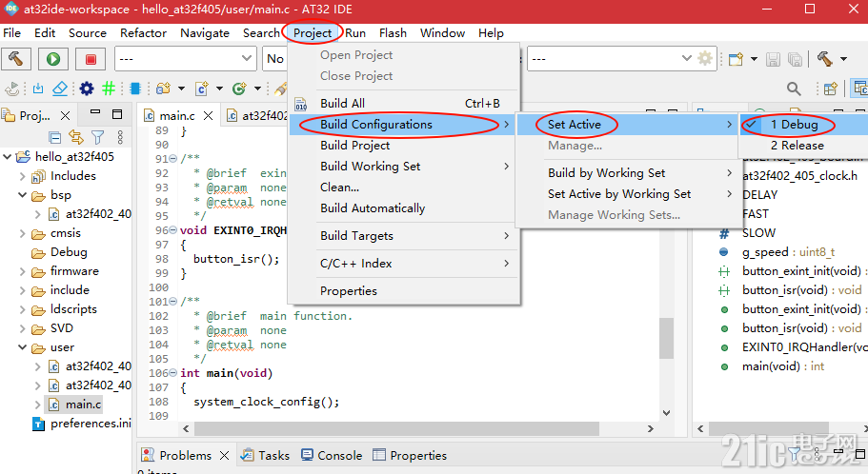Switch to the main.c editor tab
This screenshot has height=474, width=868.
click(x=176, y=115)
